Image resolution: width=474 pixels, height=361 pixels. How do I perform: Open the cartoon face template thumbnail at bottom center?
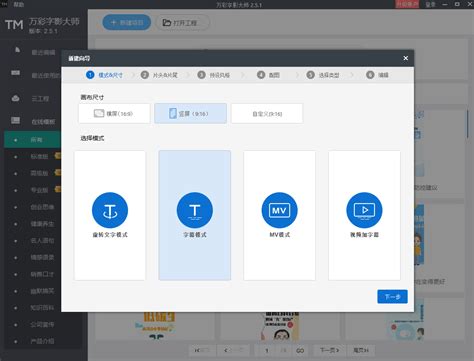point(279,326)
